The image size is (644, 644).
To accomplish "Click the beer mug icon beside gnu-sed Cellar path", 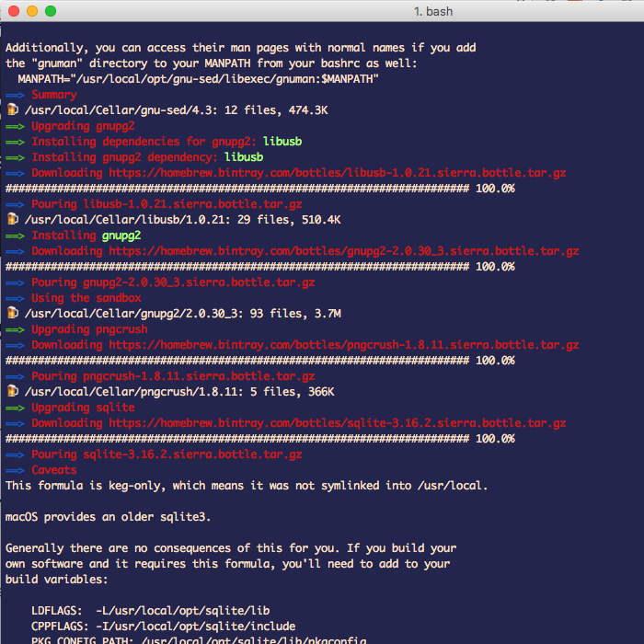I will tap(12, 110).
